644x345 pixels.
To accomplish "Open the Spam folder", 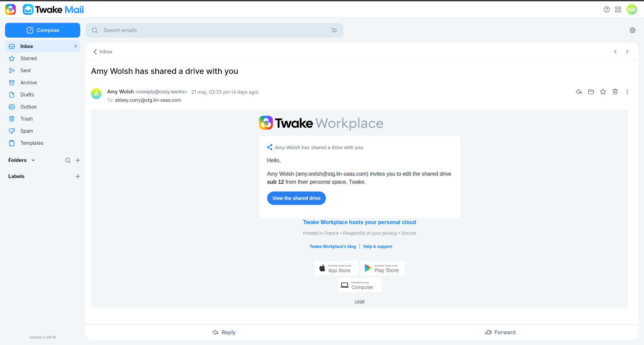I will coord(43,131).
